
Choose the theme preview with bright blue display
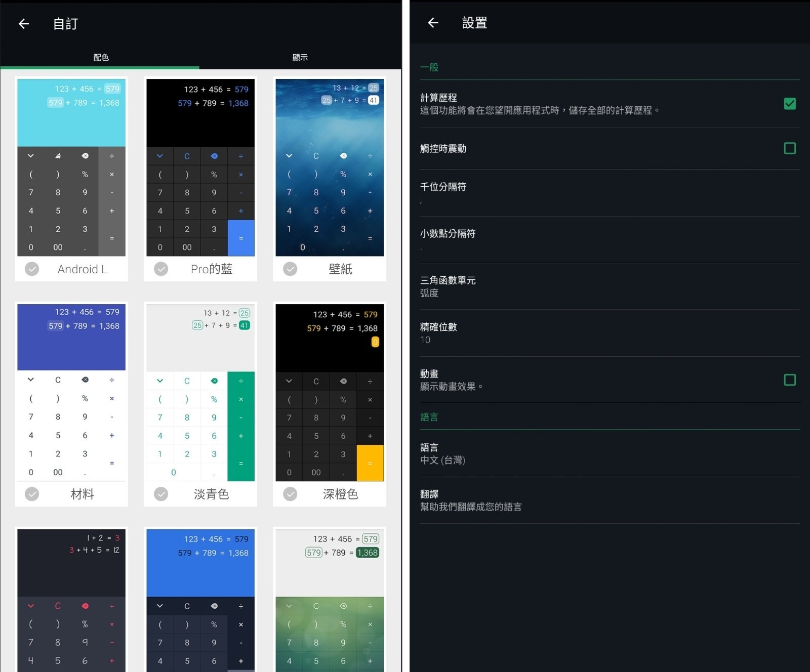click(x=200, y=601)
